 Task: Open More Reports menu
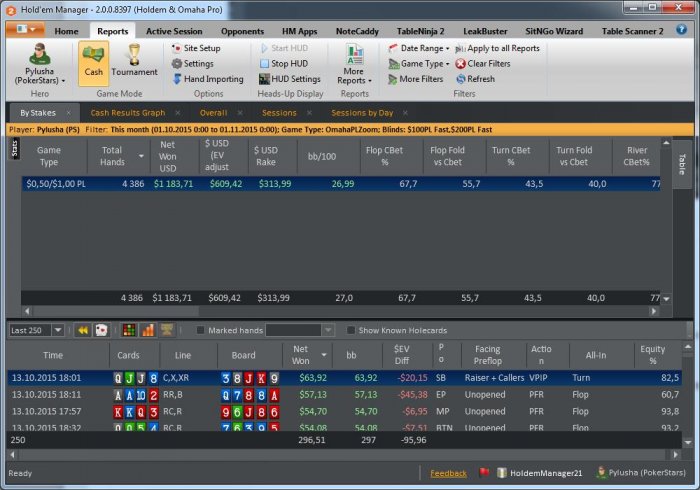pyautogui.click(x=354, y=64)
